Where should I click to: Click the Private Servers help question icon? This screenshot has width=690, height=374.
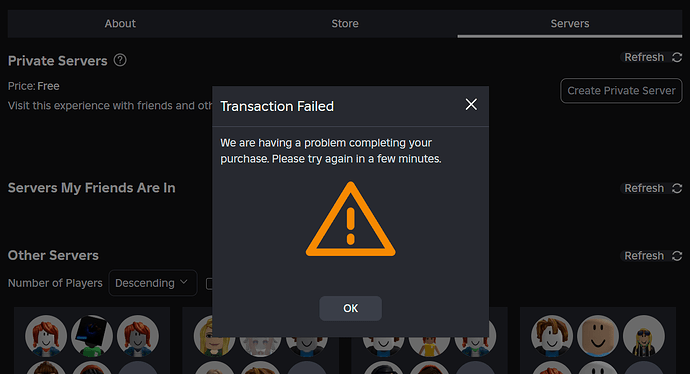[x=120, y=60]
